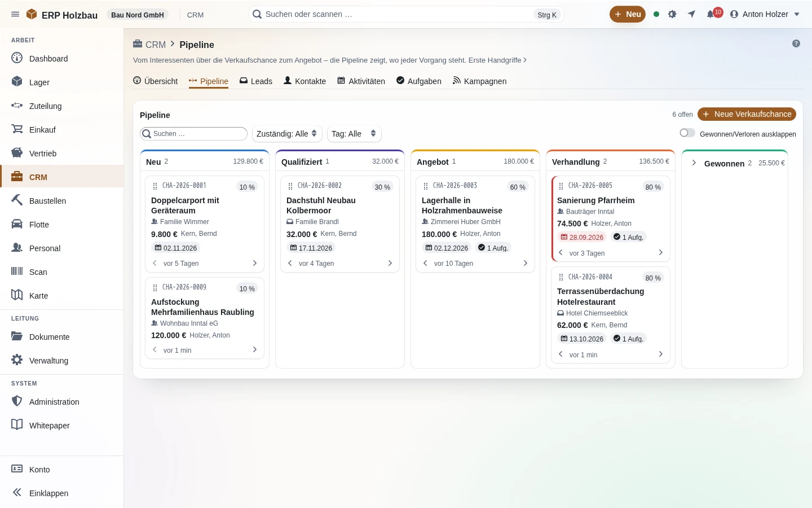Image resolution: width=812 pixels, height=508 pixels.
Task: Open notifications bell with badge 10
Action: pos(711,14)
